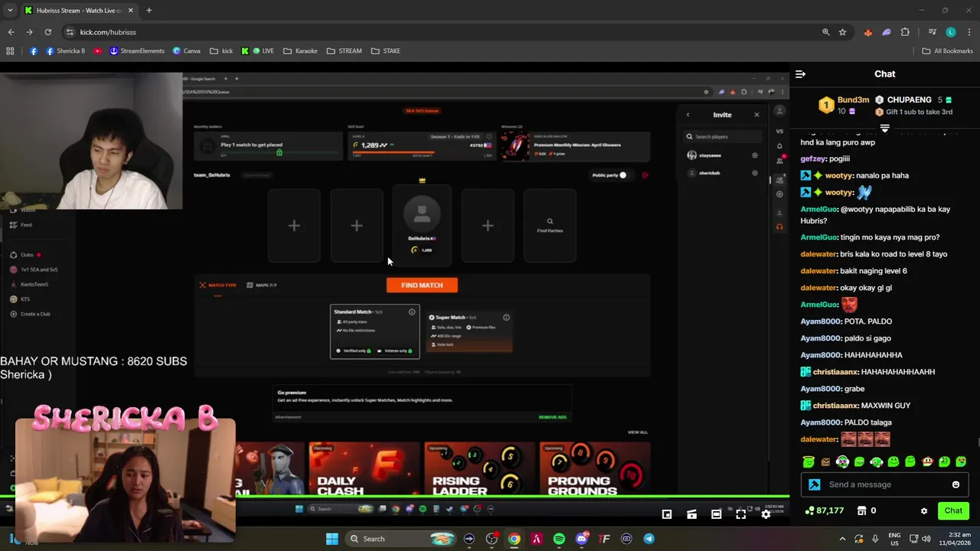Click Find Parties slot in streamed lobby

click(550, 226)
